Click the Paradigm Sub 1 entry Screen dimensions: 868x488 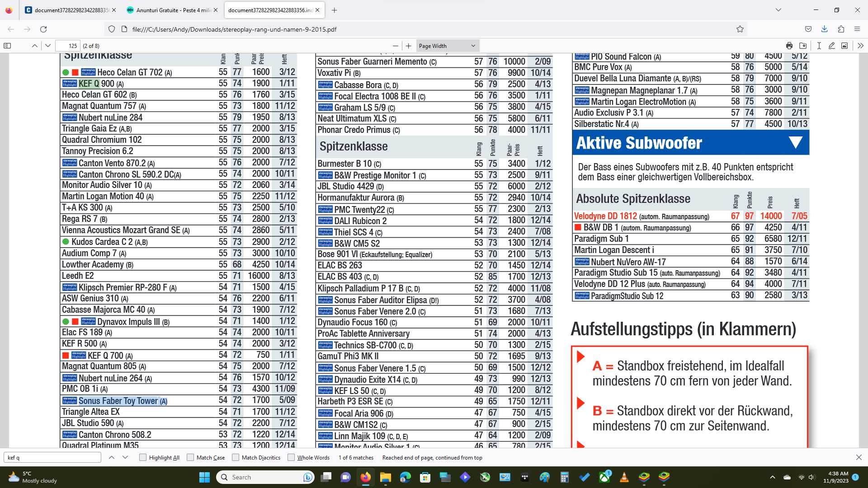point(601,239)
